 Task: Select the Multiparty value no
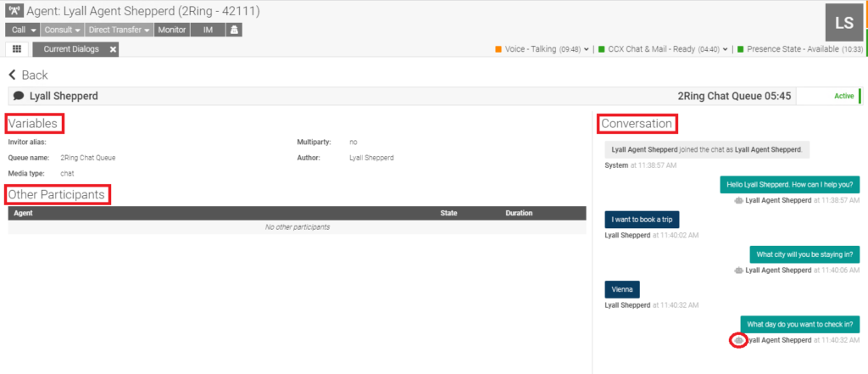pyautogui.click(x=353, y=142)
